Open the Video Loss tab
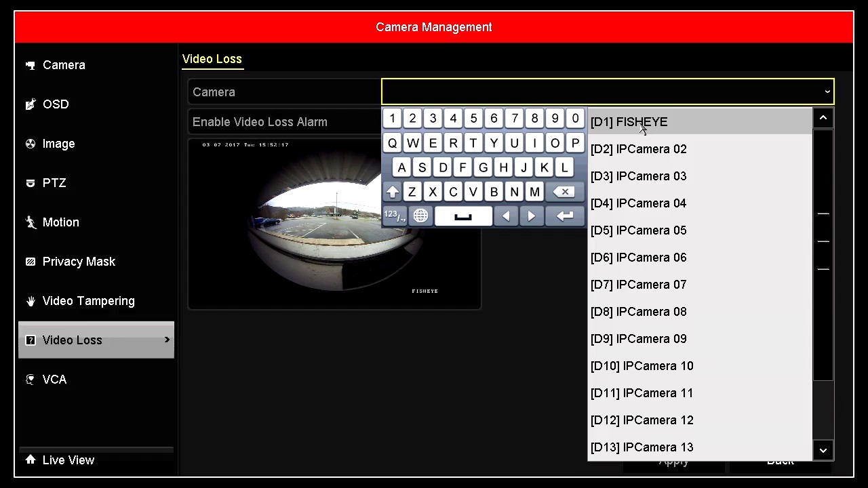The width and height of the screenshot is (868, 488). click(212, 59)
